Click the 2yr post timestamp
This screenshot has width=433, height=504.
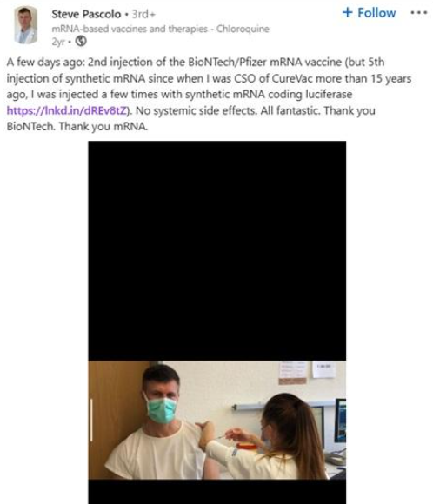[58, 42]
